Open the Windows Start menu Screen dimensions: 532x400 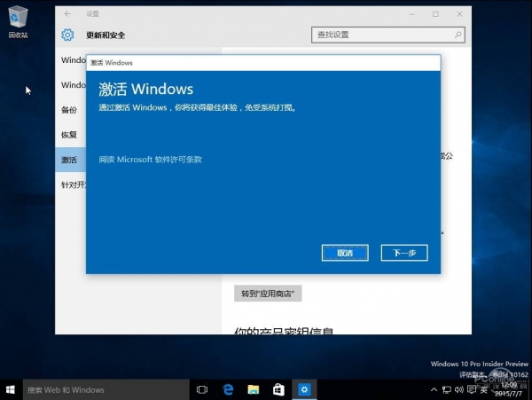point(12,389)
